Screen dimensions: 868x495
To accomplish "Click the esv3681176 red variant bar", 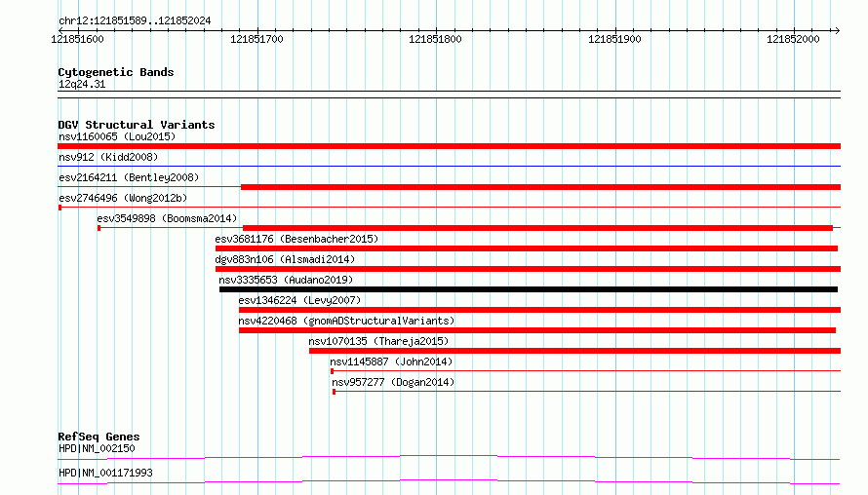I will point(527,248).
